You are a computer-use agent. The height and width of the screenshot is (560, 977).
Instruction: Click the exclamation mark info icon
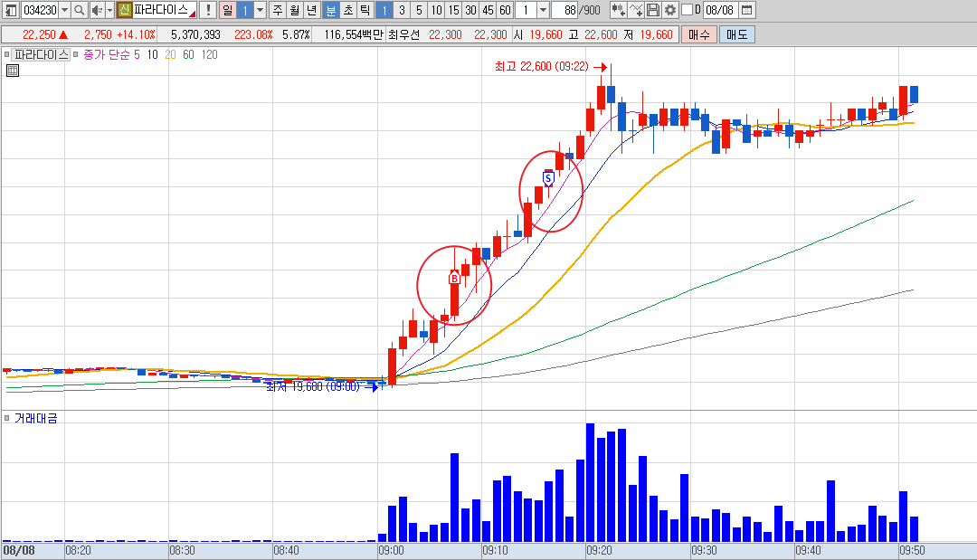207,10
